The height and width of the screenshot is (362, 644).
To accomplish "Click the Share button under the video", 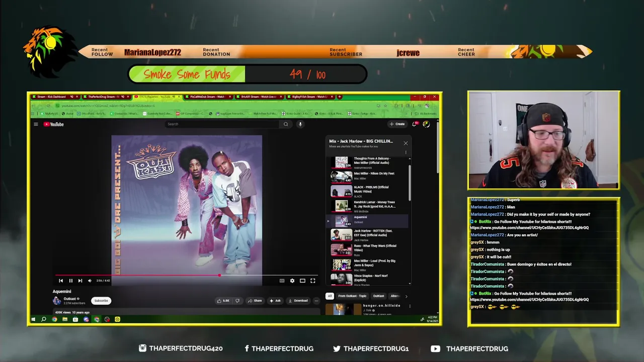I will click(x=255, y=301).
